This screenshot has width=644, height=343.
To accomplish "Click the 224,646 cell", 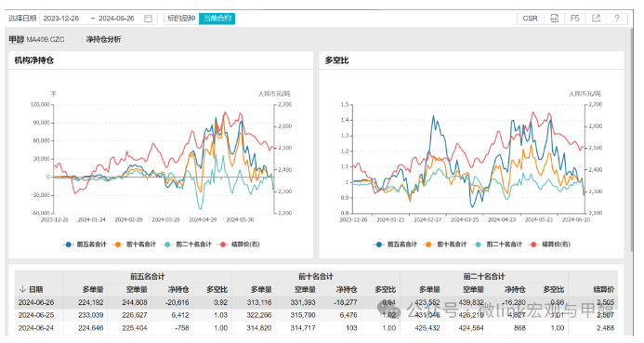I will click(x=91, y=328).
